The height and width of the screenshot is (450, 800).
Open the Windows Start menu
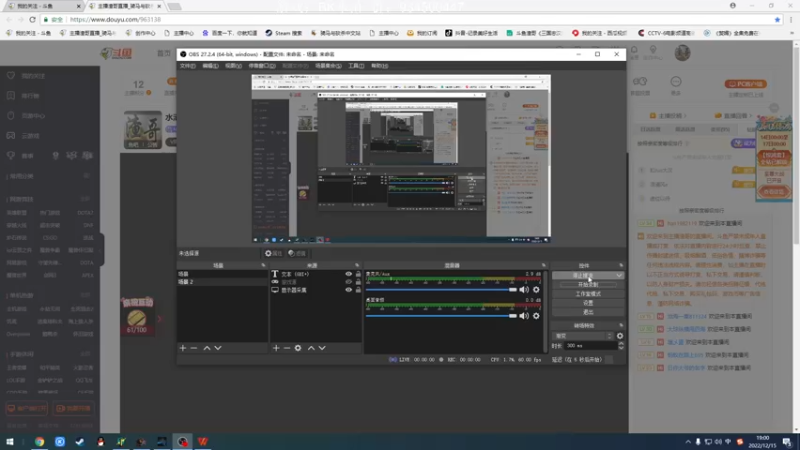coord(10,442)
